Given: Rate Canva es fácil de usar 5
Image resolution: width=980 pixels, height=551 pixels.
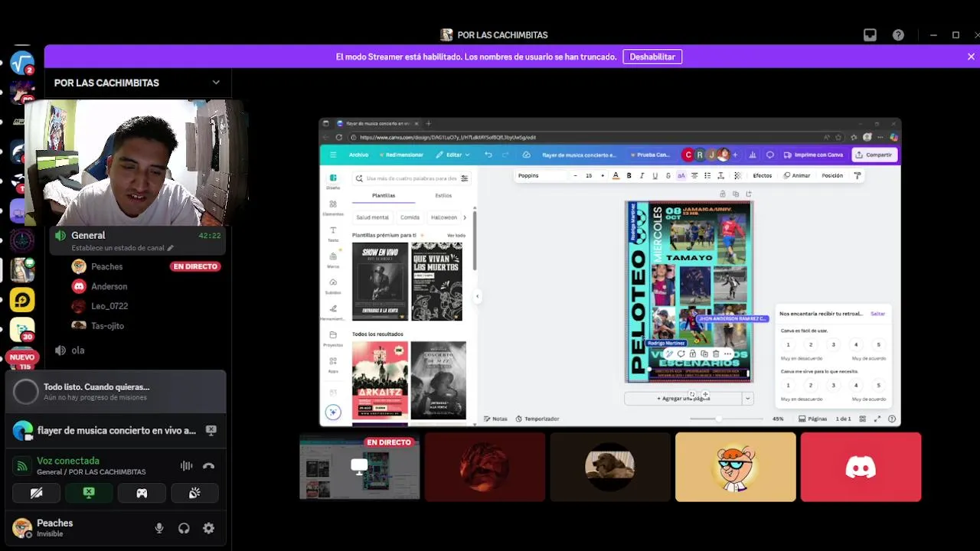Looking at the screenshot, I should pyautogui.click(x=878, y=345).
